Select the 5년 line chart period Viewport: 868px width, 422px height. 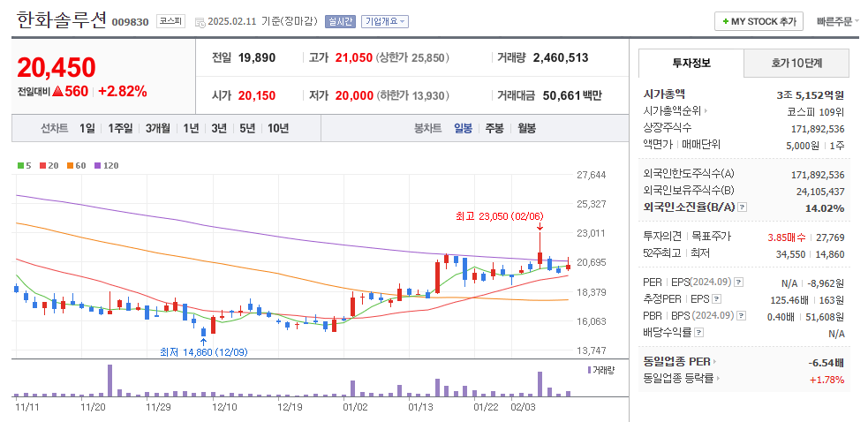[247, 129]
